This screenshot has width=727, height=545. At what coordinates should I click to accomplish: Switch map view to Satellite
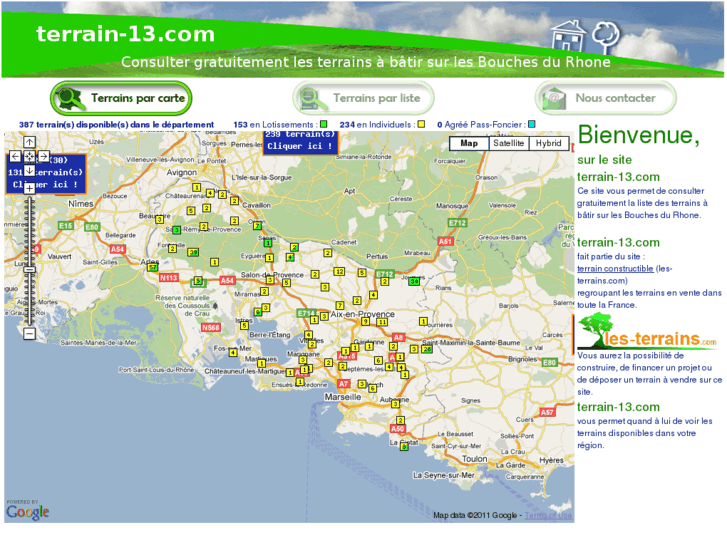coord(509,143)
